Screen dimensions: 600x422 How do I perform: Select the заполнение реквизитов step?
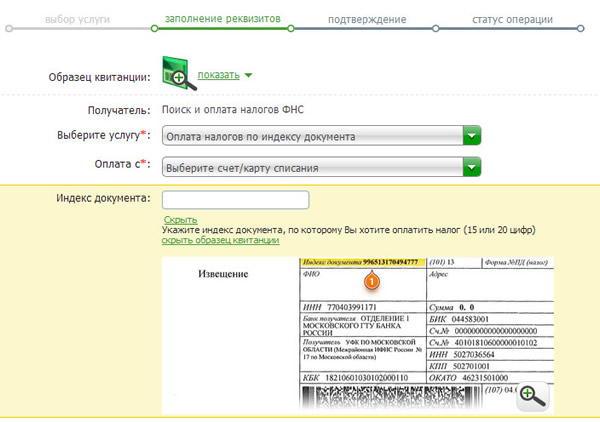click(220, 19)
